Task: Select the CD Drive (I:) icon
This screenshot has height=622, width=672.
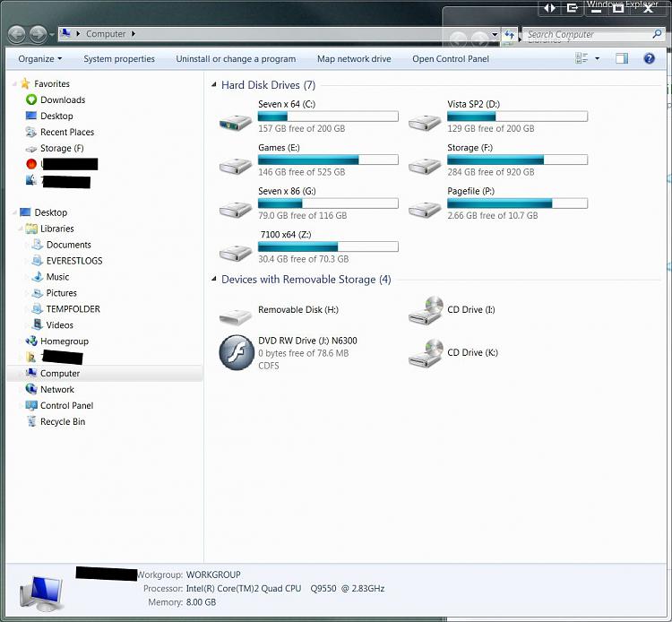Action: pos(426,310)
